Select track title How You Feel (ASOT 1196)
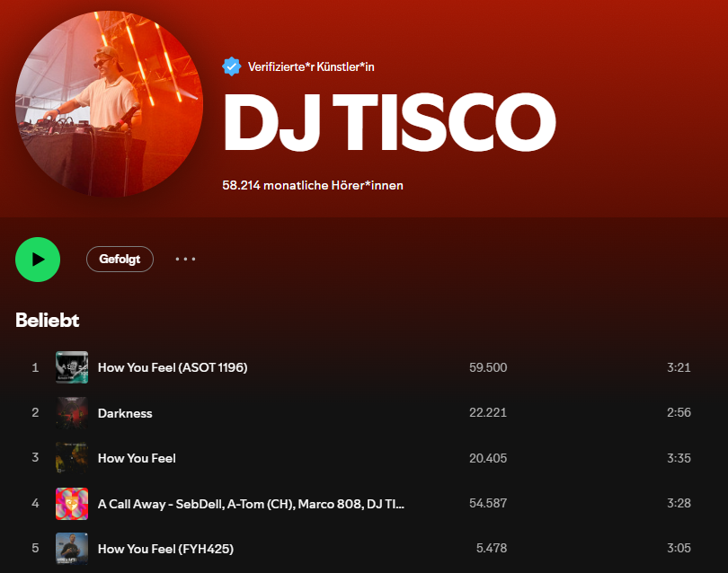This screenshot has width=728, height=573. 173,367
